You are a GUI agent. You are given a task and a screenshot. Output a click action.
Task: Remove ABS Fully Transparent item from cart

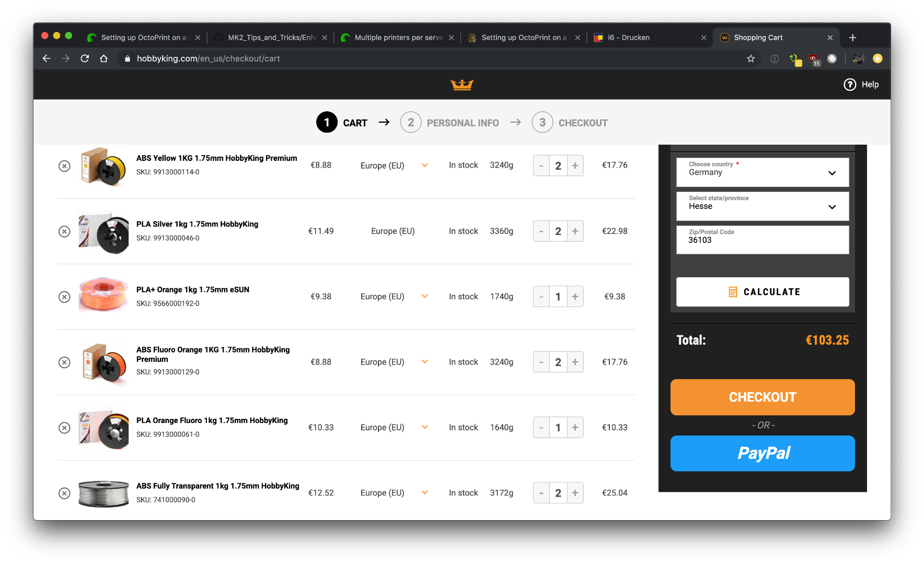(64, 493)
